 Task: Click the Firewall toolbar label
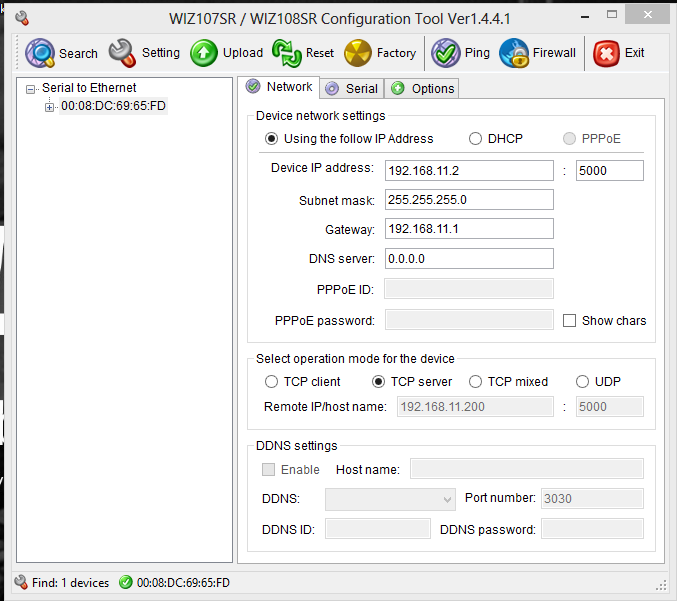coord(554,53)
